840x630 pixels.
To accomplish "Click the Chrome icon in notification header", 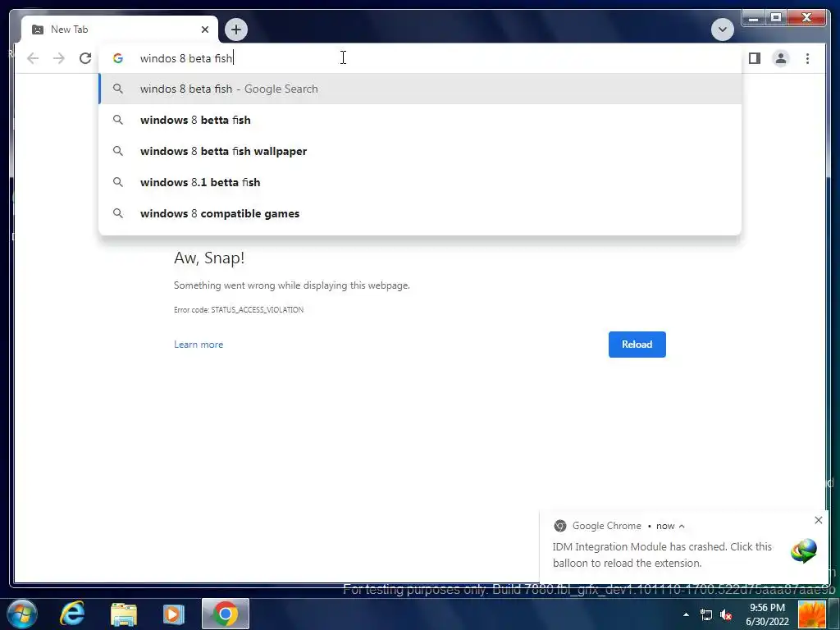I will pos(559,526).
